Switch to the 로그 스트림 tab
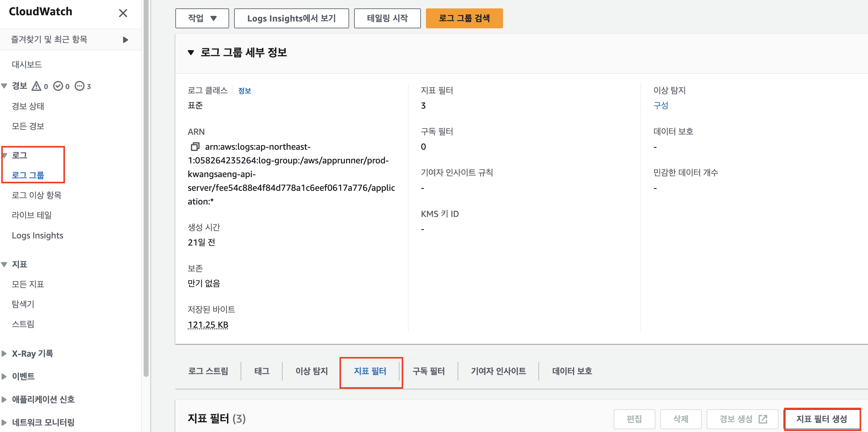 pos(208,371)
